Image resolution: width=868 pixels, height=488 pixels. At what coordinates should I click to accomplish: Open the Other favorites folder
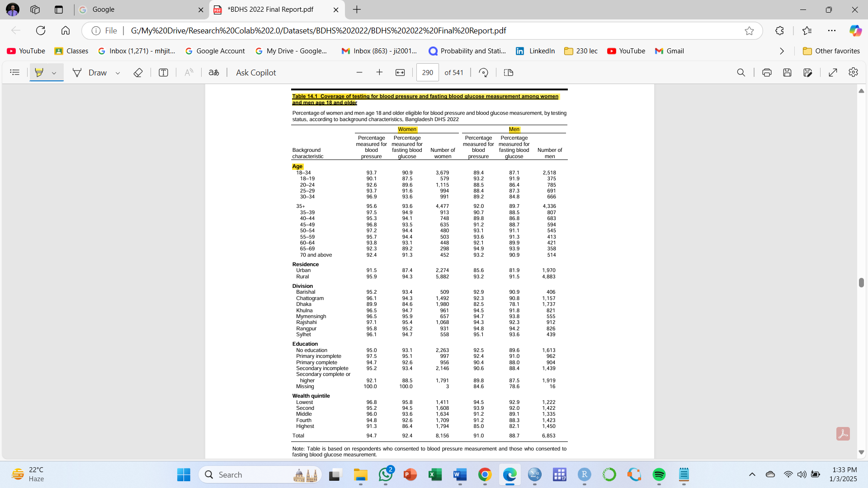(831, 51)
